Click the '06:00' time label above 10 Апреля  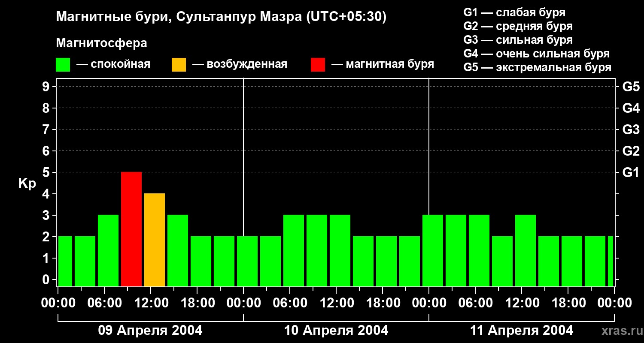click(290, 303)
